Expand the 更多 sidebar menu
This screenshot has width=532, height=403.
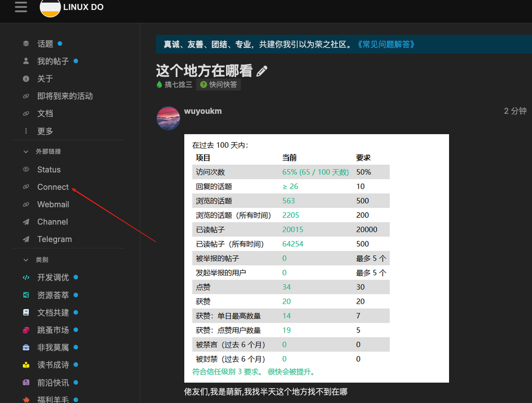click(45, 131)
